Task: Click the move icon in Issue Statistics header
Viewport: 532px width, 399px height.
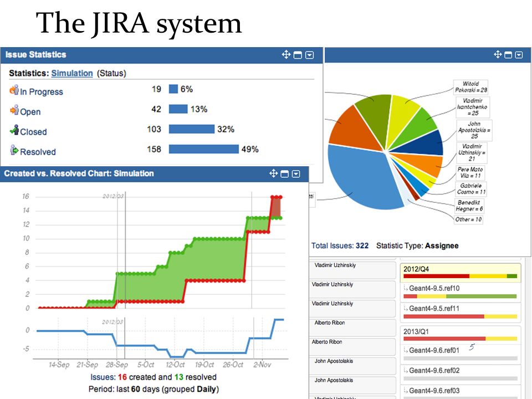Action: click(x=286, y=55)
